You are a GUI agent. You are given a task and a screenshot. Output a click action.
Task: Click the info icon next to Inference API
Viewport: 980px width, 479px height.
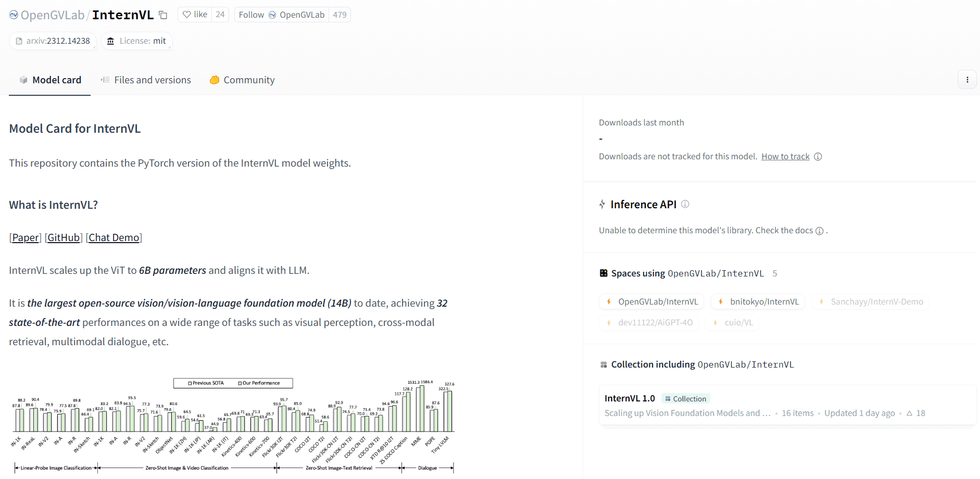click(x=685, y=204)
